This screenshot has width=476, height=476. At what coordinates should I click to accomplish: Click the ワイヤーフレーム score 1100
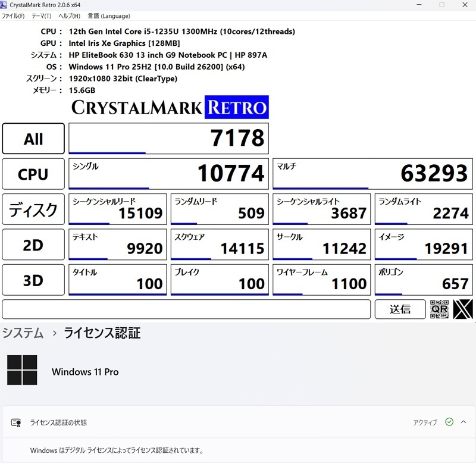(x=321, y=280)
